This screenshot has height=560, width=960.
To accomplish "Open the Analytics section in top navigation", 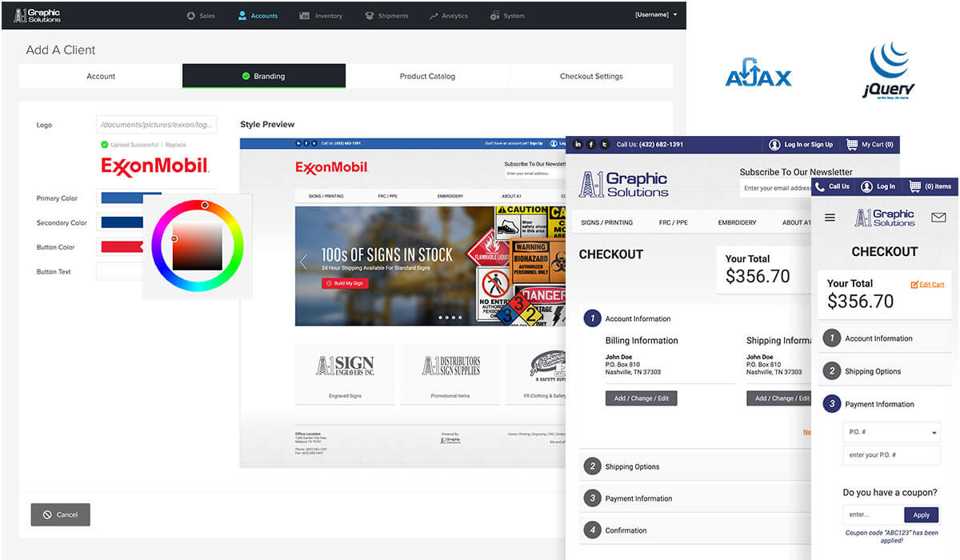I will [x=449, y=15].
